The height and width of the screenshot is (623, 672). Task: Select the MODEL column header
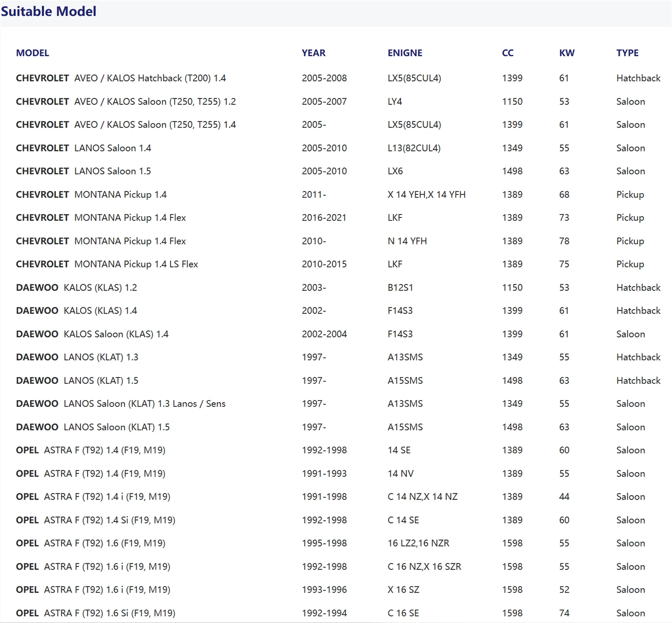[x=32, y=53]
